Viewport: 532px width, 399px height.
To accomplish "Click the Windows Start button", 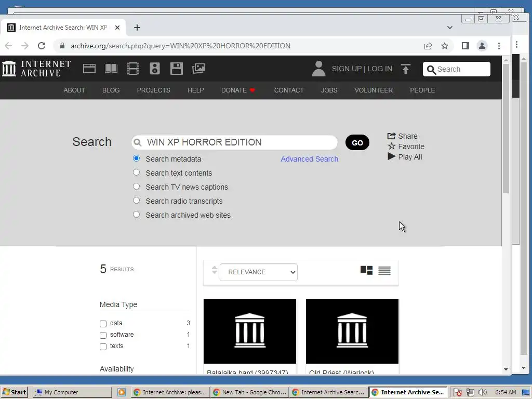I will pyautogui.click(x=14, y=392).
